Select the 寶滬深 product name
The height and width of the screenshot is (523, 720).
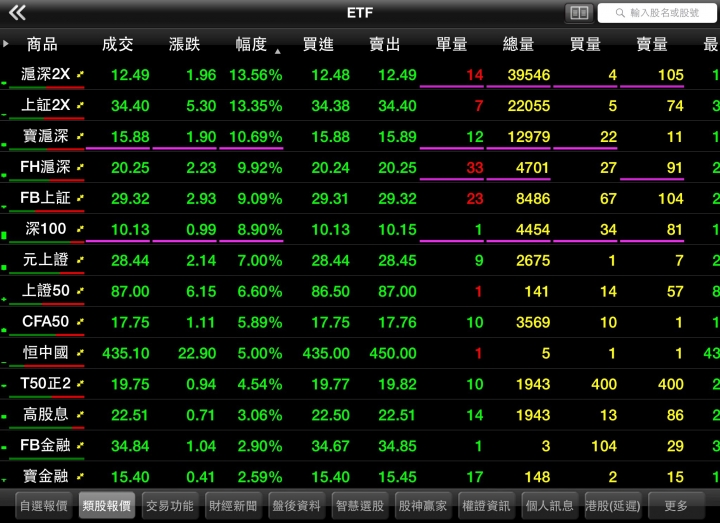pos(45,136)
